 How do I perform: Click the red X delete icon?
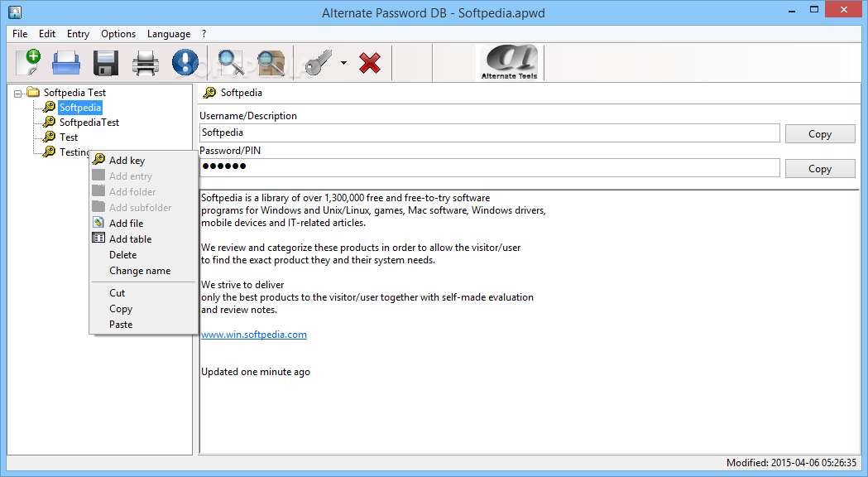point(370,63)
